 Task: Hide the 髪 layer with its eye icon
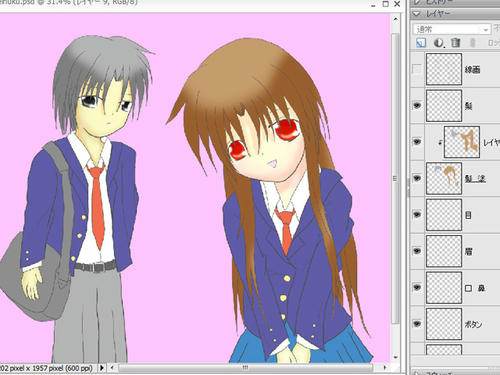(417, 106)
